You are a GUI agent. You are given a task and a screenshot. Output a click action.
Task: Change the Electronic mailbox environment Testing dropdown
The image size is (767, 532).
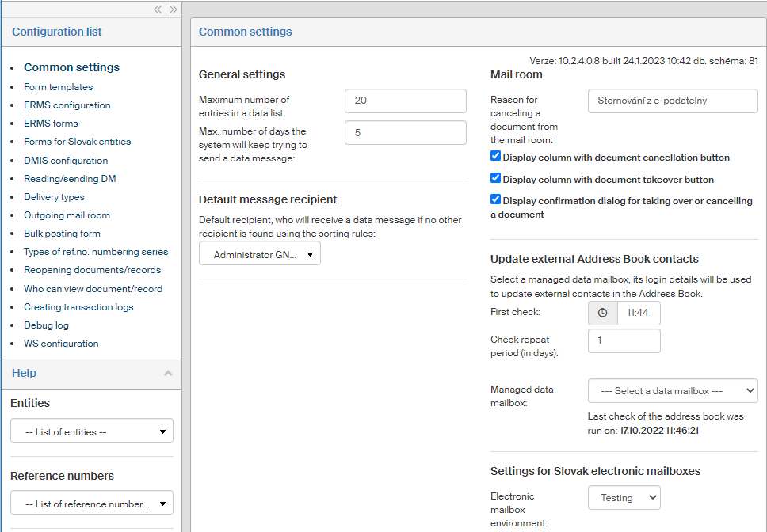coord(624,498)
